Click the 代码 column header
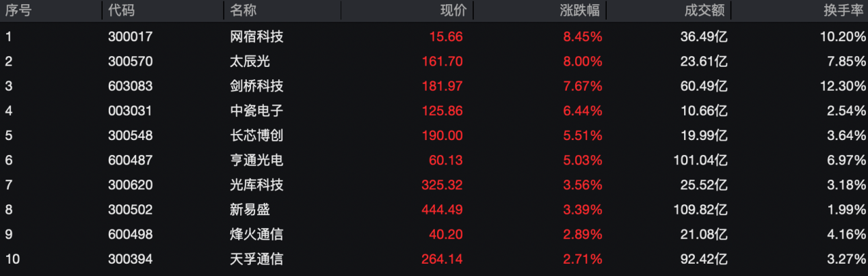Viewport: 868px width, 276px height. click(121, 11)
